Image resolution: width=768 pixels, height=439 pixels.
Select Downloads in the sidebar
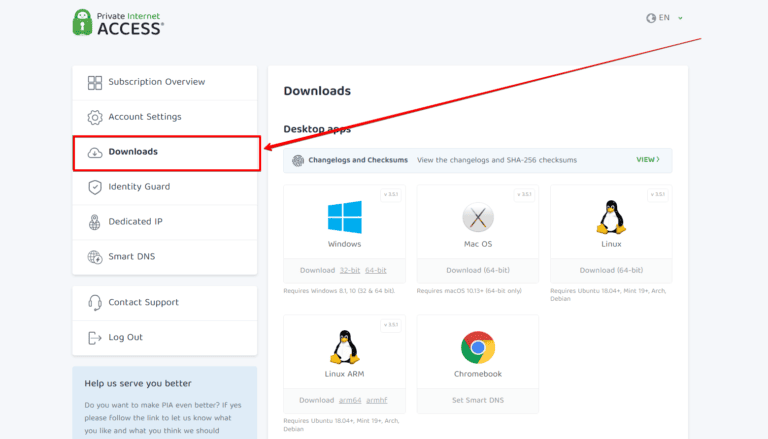(x=167, y=153)
